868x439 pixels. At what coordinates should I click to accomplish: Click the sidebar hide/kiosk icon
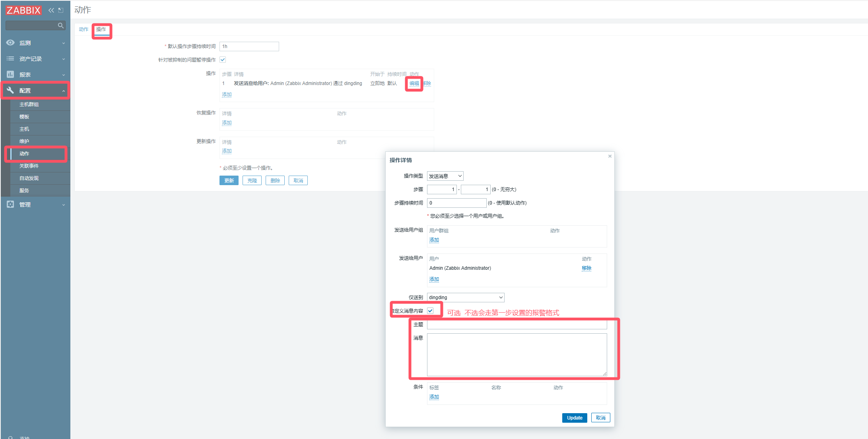pyautogui.click(x=61, y=10)
